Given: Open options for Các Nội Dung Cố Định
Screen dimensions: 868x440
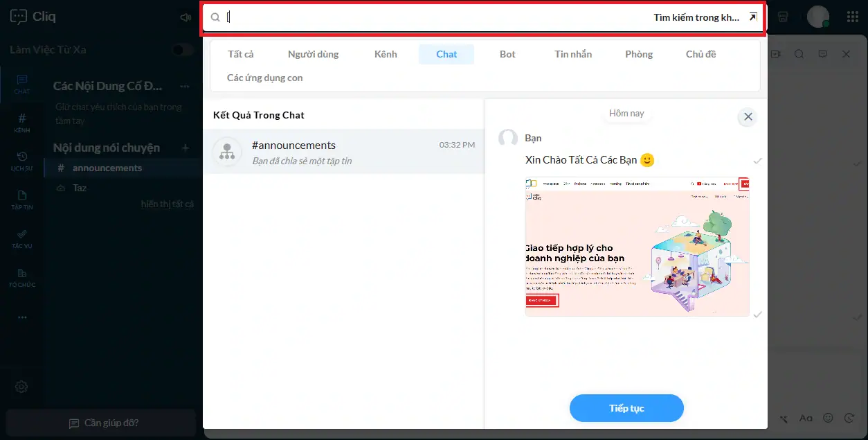Looking at the screenshot, I should click(x=184, y=86).
